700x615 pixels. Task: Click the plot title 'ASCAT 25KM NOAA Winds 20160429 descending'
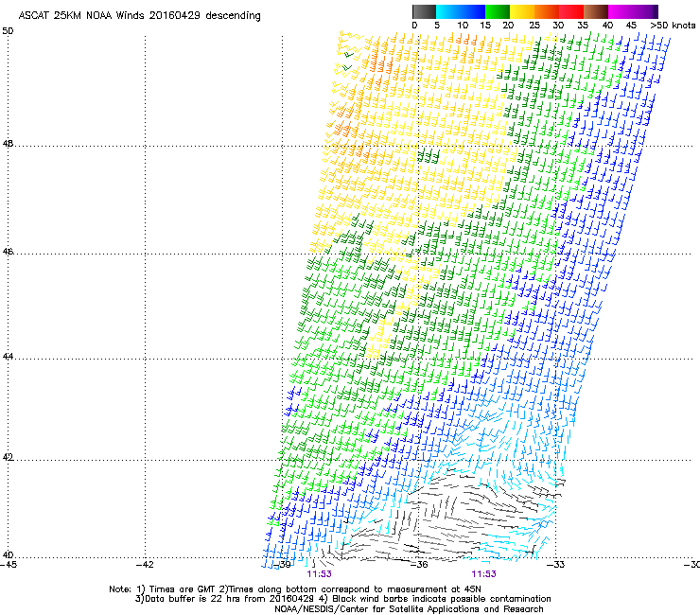(139, 15)
